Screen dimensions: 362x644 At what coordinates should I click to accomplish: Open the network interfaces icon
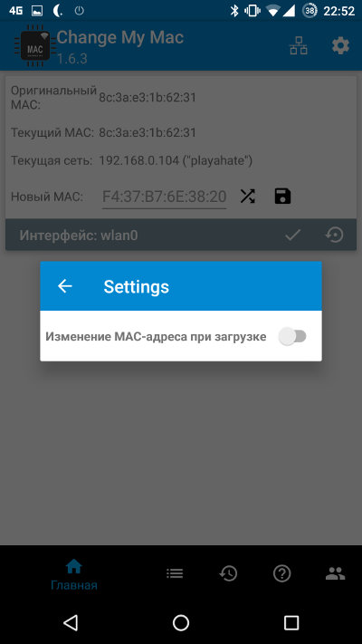pos(299,45)
